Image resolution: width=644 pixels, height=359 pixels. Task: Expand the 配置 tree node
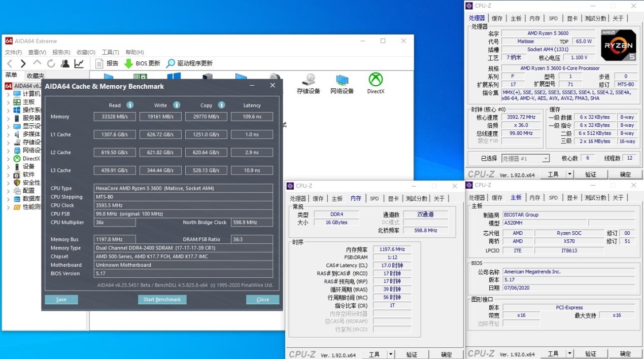[x=8, y=191]
